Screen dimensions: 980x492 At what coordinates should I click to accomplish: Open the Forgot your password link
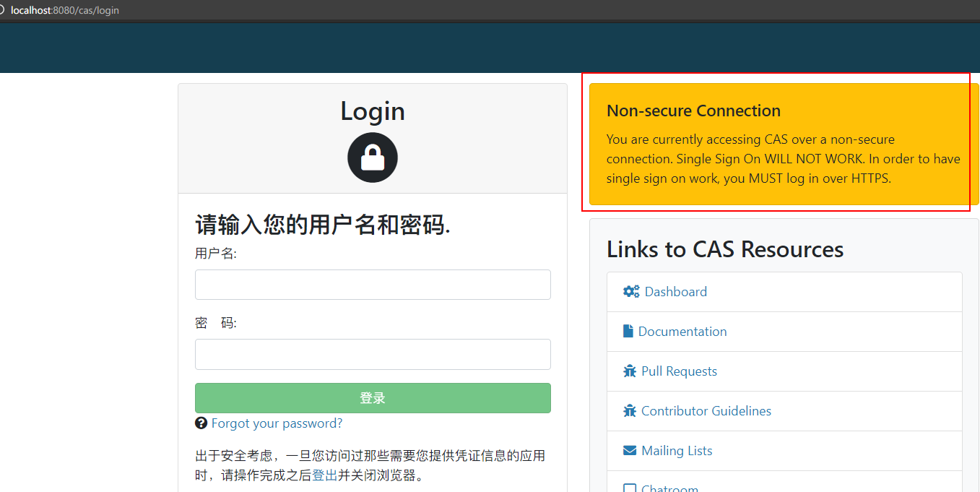click(277, 423)
